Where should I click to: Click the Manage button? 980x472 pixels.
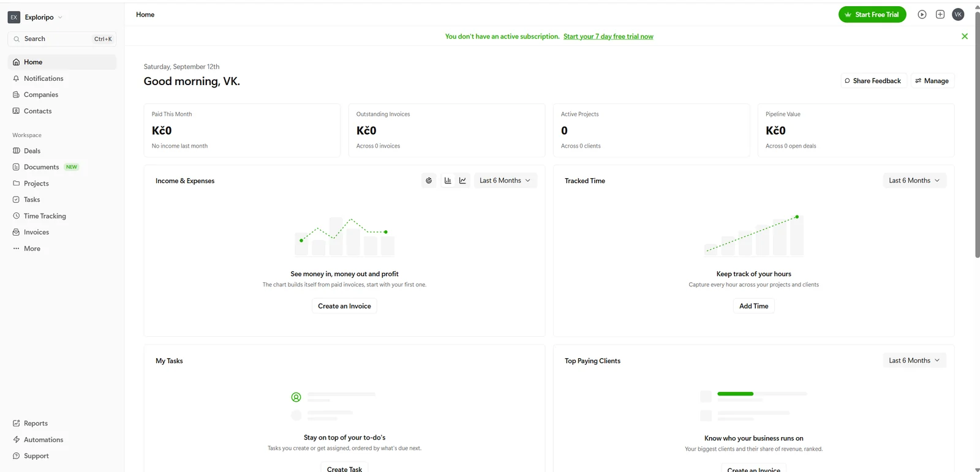click(932, 81)
